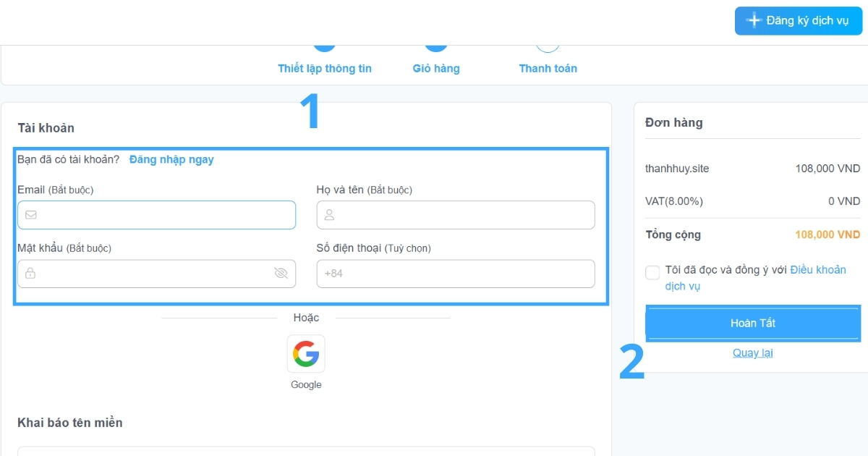Select the Số điện thoại input field
The image size is (868, 456).
tap(463, 274)
